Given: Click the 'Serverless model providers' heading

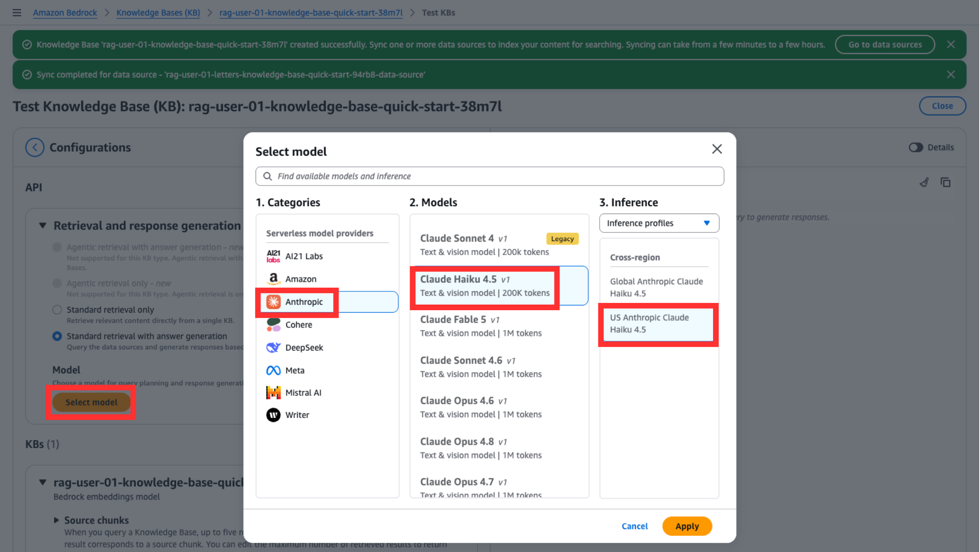Looking at the screenshot, I should [320, 233].
